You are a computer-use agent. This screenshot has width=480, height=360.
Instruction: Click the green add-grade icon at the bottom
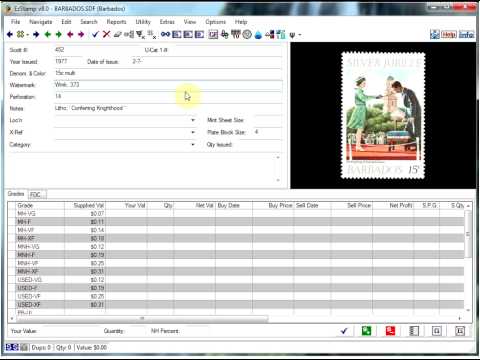tap(366, 331)
